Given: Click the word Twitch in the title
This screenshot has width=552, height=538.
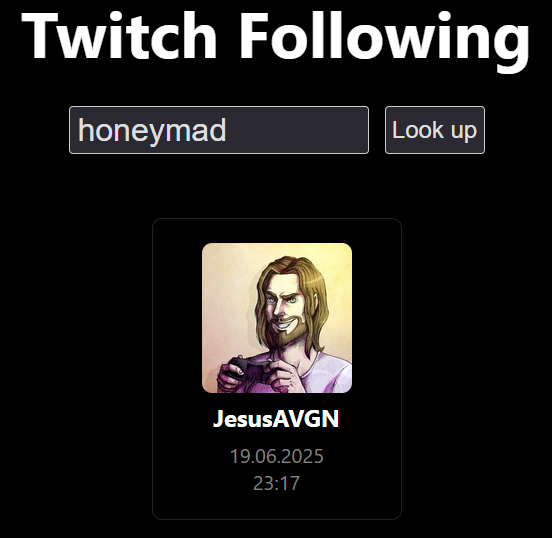Looking at the screenshot, I should tap(119, 35).
